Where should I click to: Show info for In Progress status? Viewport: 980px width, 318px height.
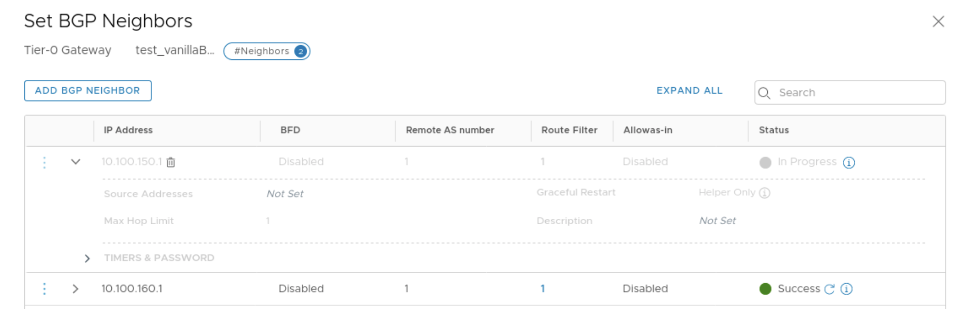(849, 163)
